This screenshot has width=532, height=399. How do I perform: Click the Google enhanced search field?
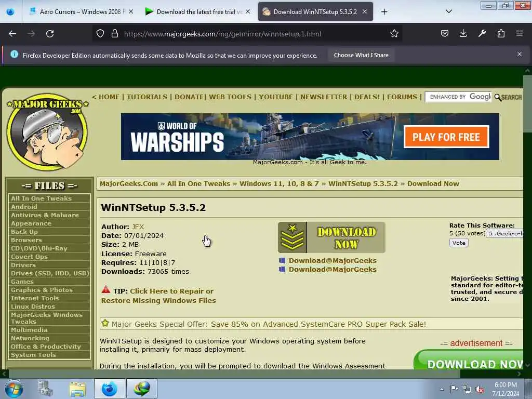pyautogui.click(x=458, y=97)
